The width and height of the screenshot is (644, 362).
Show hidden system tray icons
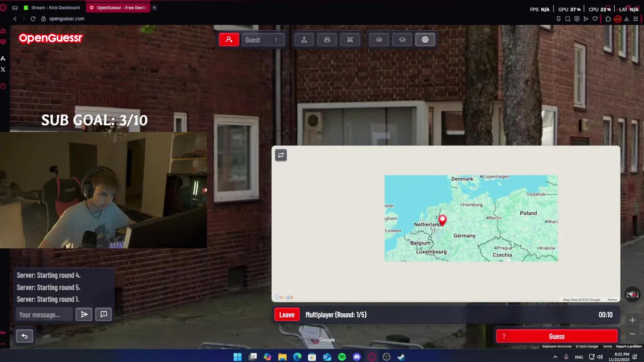point(555,357)
